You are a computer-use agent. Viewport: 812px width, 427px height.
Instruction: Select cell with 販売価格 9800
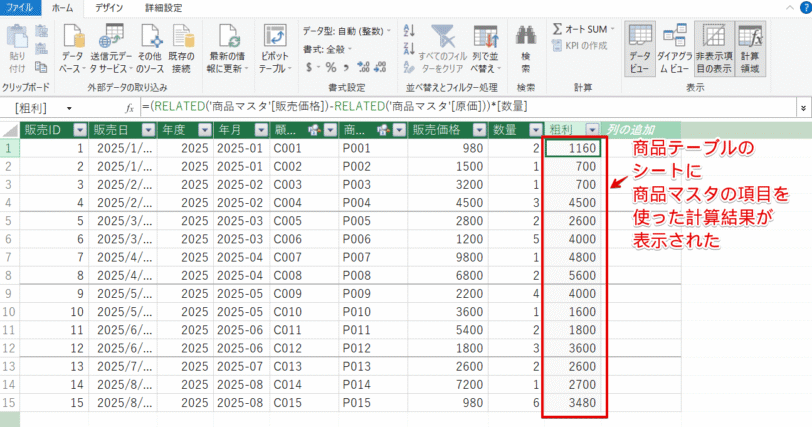pyautogui.click(x=448, y=257)
